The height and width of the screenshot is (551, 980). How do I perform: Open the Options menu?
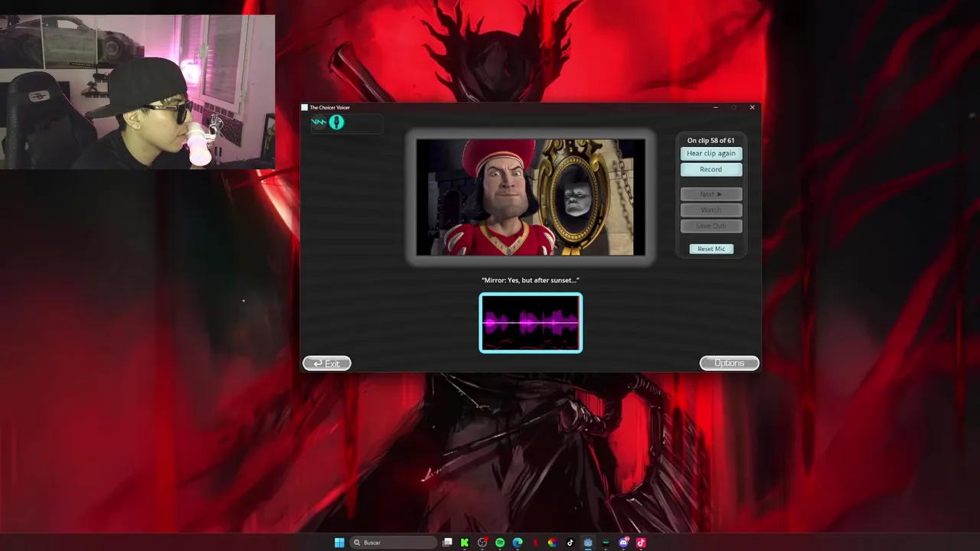[729, 364]
